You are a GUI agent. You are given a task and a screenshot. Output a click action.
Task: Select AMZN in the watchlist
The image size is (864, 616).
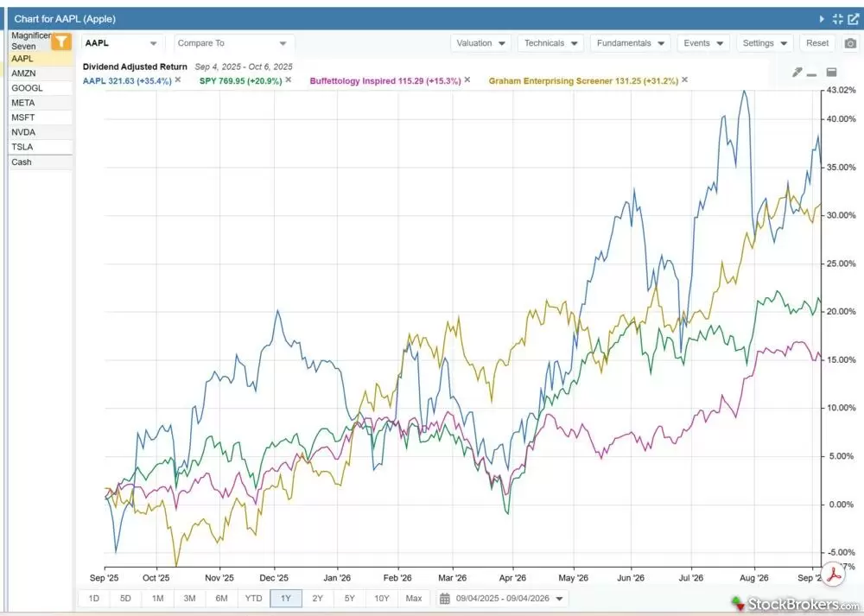(x=41, y=73)
